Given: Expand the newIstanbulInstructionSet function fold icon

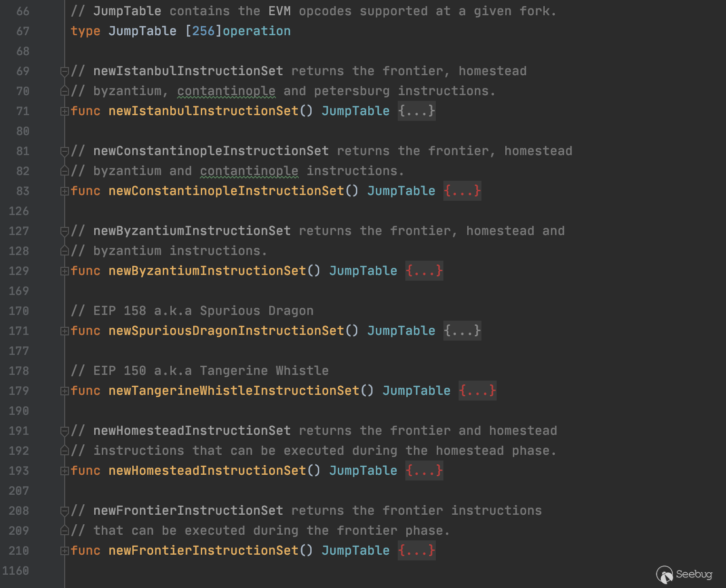Looking at the screenshot, I should coord(64,111).
